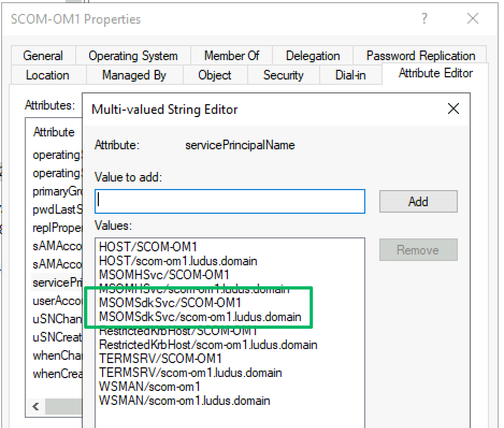The image size is (504, 428).
Task: Close the Multi-valued String Editor dialog
Action: [x=453, y=109]
